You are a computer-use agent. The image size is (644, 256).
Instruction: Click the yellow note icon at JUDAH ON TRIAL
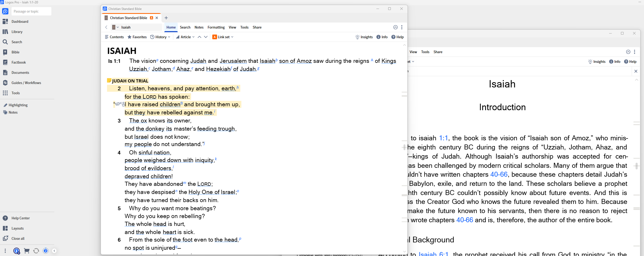point(109,80)
